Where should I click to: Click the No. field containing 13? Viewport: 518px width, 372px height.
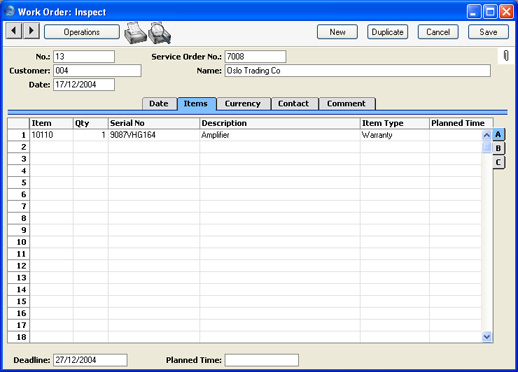[84, 57]
